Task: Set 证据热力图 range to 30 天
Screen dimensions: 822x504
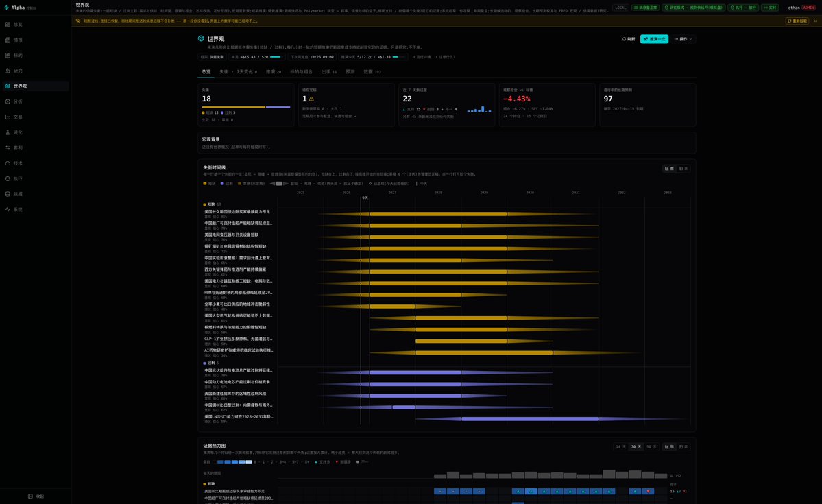Action: [636, 447]
